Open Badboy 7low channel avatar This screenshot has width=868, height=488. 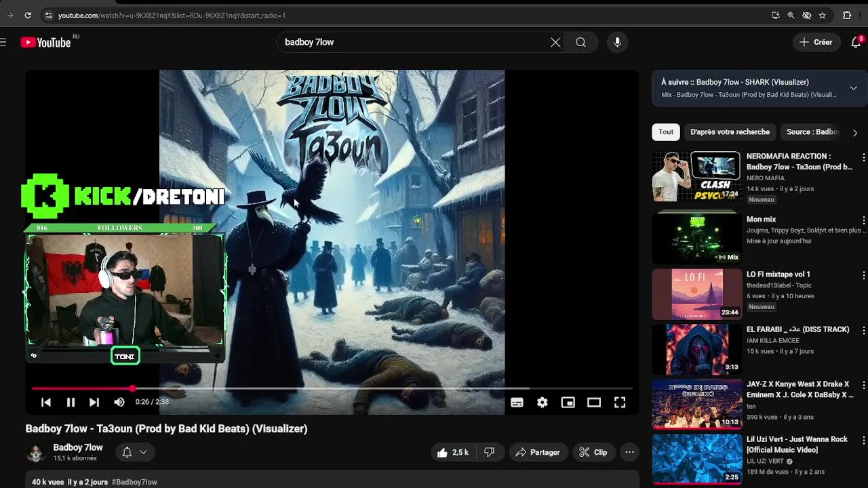[35, 452]
